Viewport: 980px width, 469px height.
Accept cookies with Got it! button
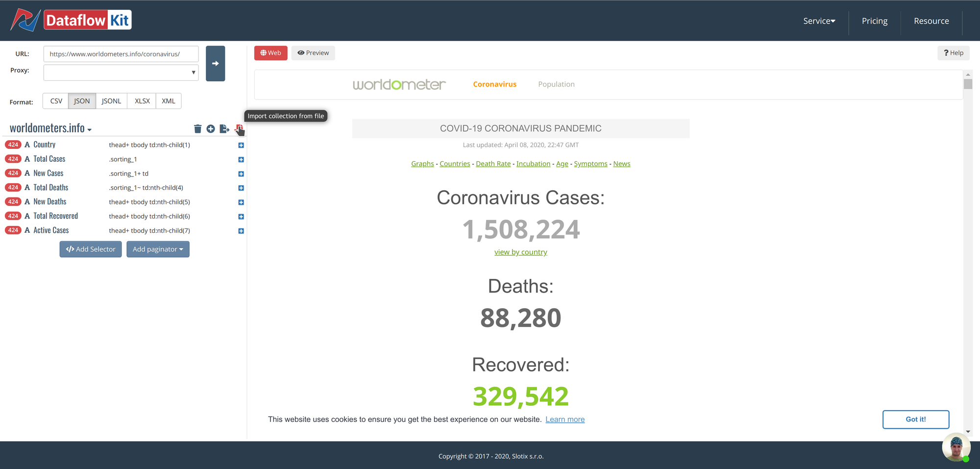[x=916, y=420]
